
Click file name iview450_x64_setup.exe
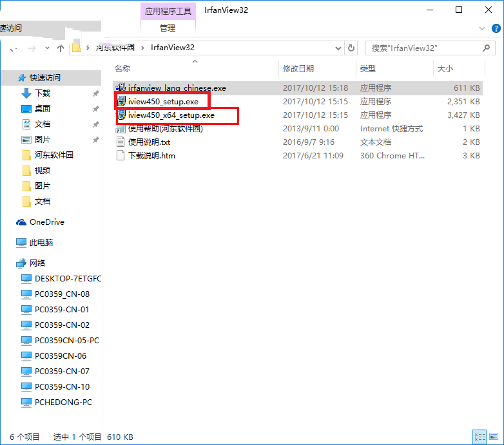tap(171, 115)
